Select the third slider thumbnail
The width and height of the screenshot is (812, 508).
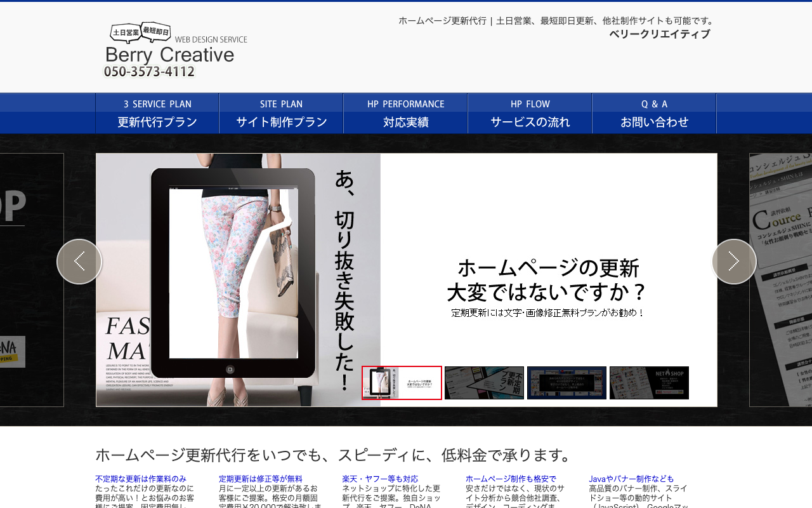(566, 383)
